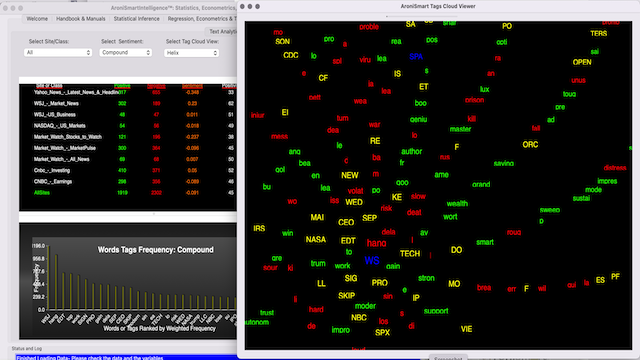Select the WSJ_-US_Business row
This screenshot has height=360, width=640.
[x=128, y=115]
